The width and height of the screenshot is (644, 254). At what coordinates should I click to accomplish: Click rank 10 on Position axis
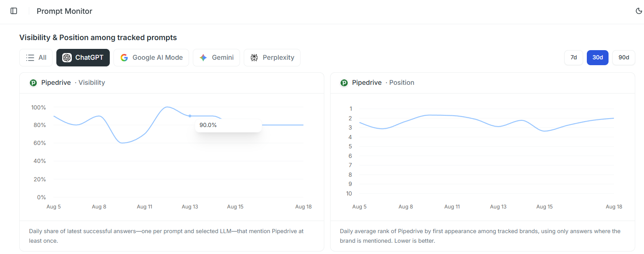[x=349, y=193]
